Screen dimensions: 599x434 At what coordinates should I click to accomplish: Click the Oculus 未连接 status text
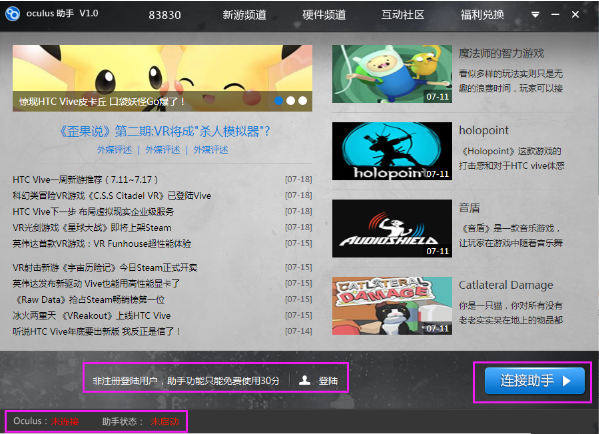point(46,421)
